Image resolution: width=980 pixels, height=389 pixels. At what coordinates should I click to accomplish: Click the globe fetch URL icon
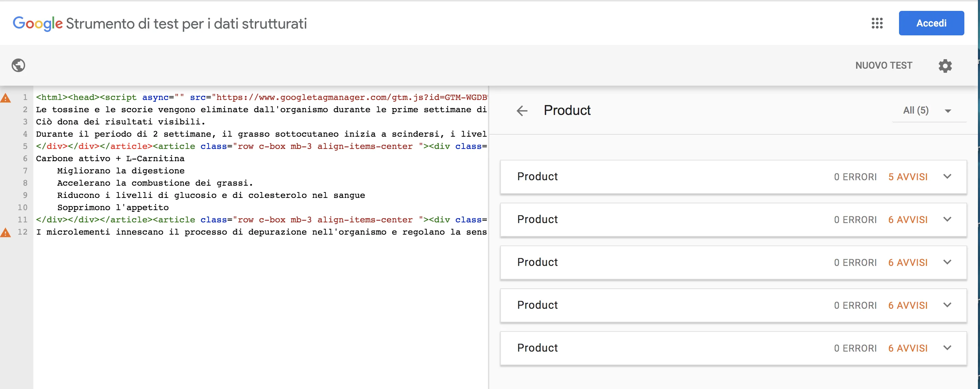coord(18,65)
